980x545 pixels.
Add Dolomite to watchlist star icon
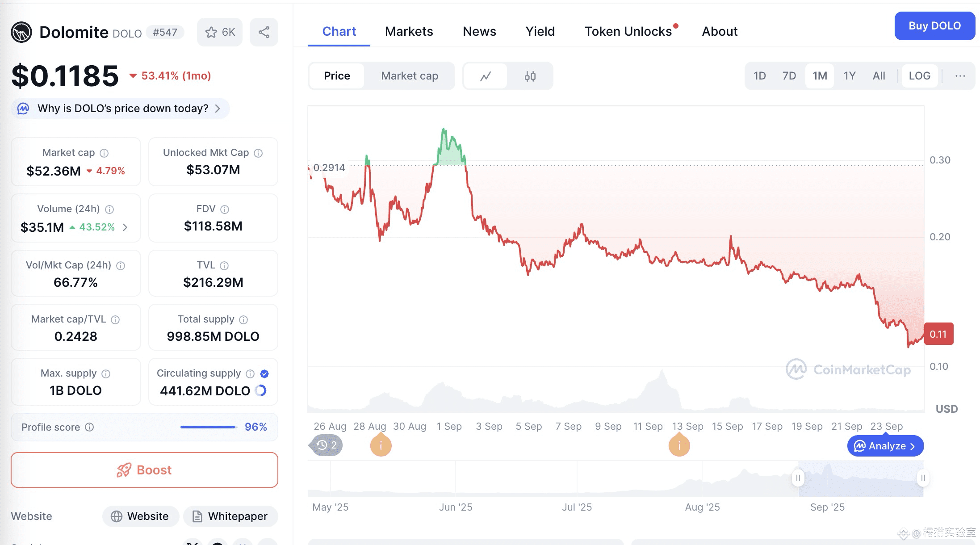(x=211, y=32)
